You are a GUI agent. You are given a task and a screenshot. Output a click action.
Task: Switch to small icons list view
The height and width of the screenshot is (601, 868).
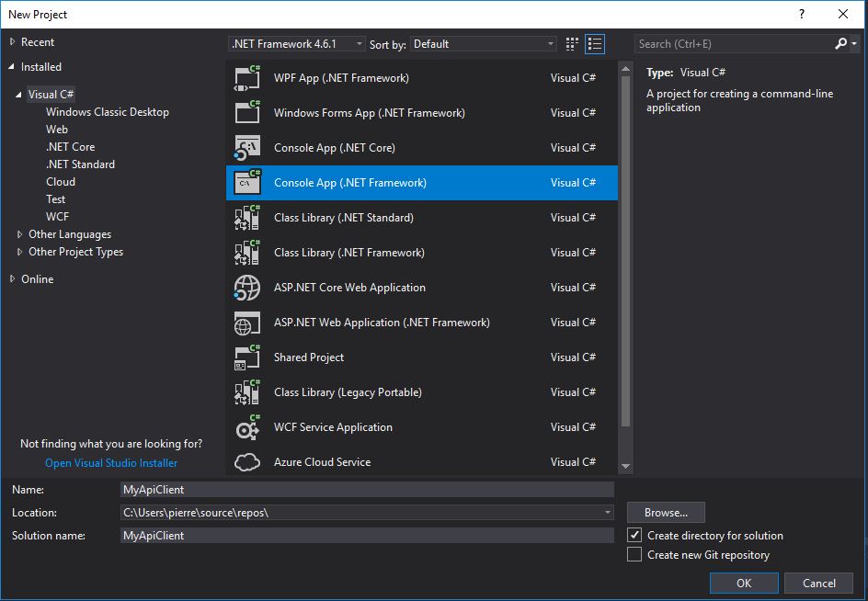pos(595,44)
